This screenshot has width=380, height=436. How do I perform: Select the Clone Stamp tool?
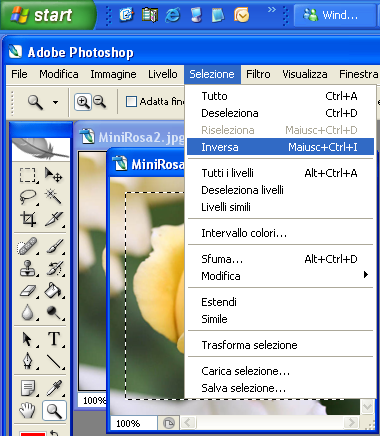point(27,268)
